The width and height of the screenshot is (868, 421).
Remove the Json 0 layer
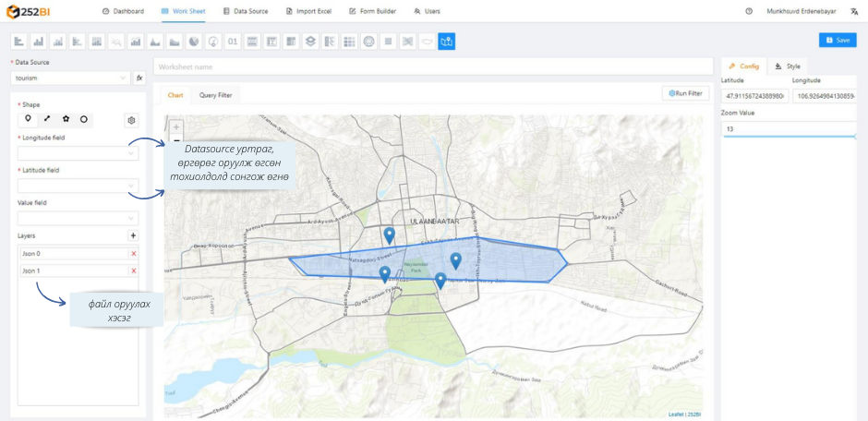(x=133, y=254)
